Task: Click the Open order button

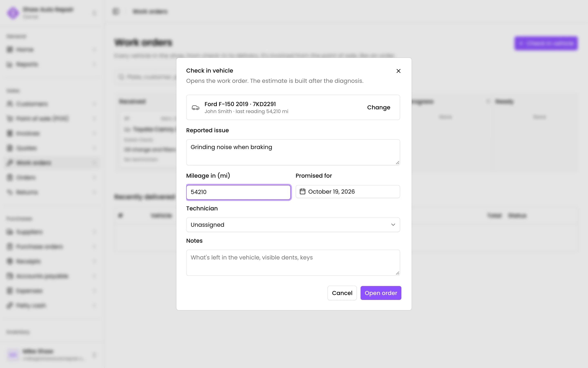Action: [x=381, y=293]
